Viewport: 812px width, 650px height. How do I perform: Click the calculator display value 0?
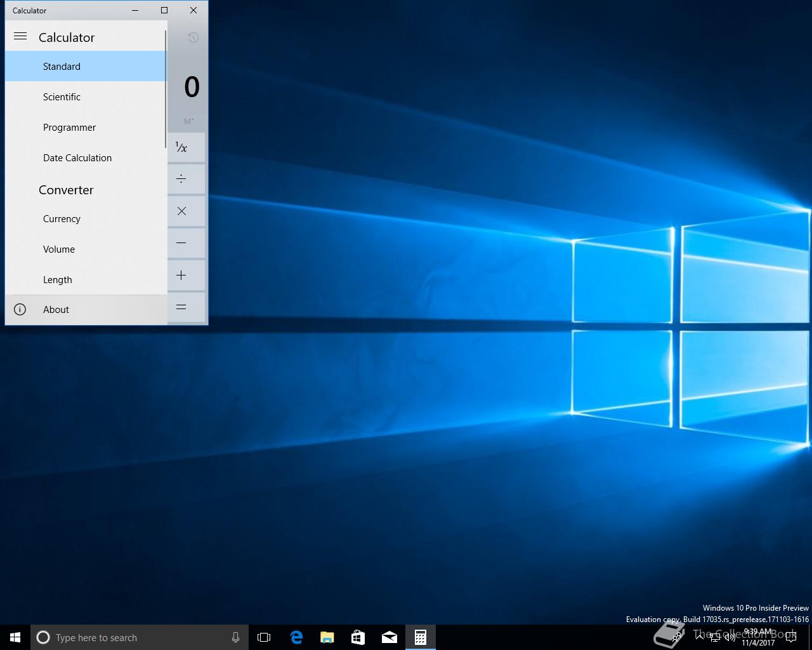[x=192, y=87]
